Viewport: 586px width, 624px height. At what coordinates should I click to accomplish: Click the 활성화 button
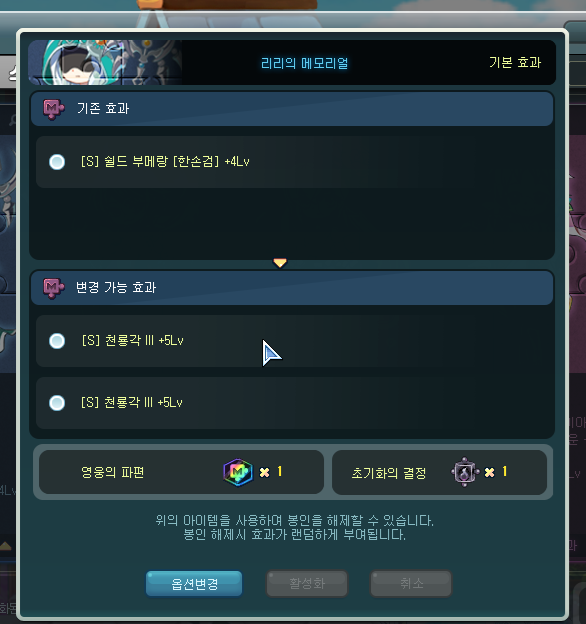coord(307,584)
